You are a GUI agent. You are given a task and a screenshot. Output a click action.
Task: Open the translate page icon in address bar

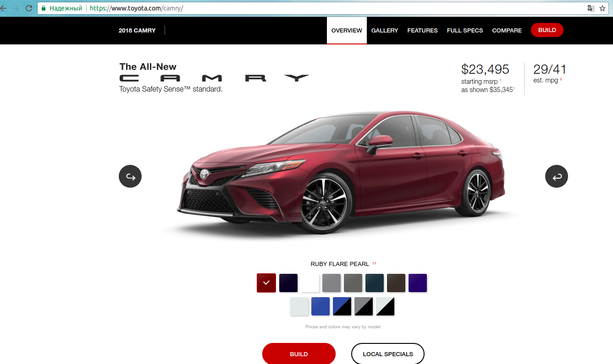click(591, 8)
